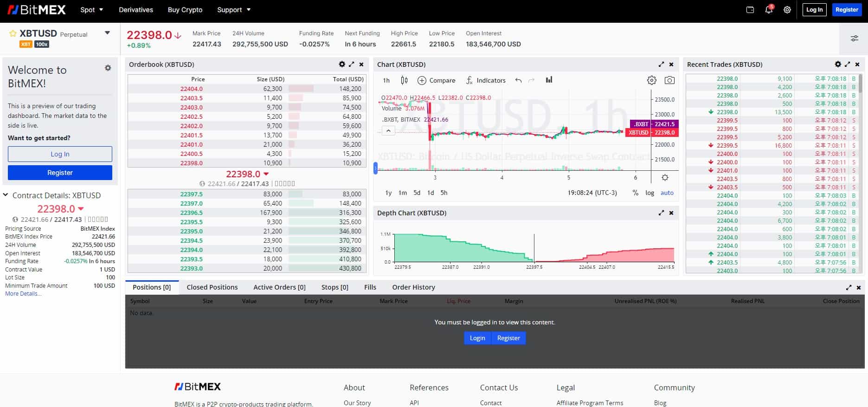The width and height of the screenshot is (868, 407).
Task: Toggle percent scale on chart
Action: tap(635, 193)
